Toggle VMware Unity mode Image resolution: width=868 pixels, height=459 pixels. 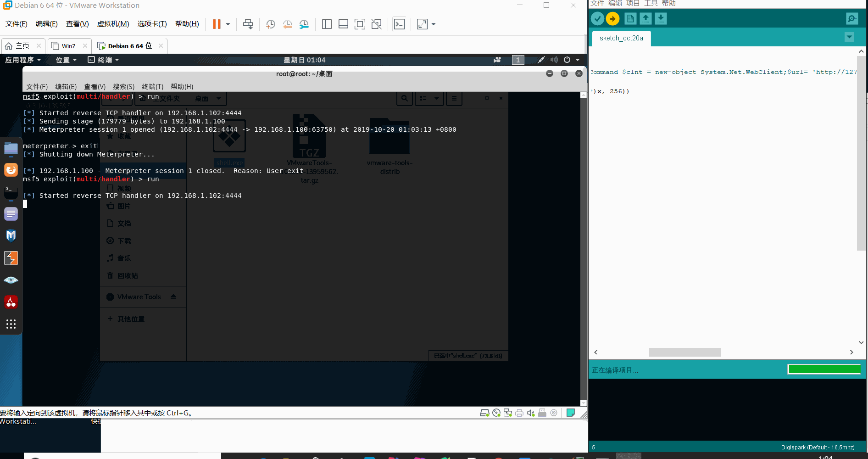(377, 24)
